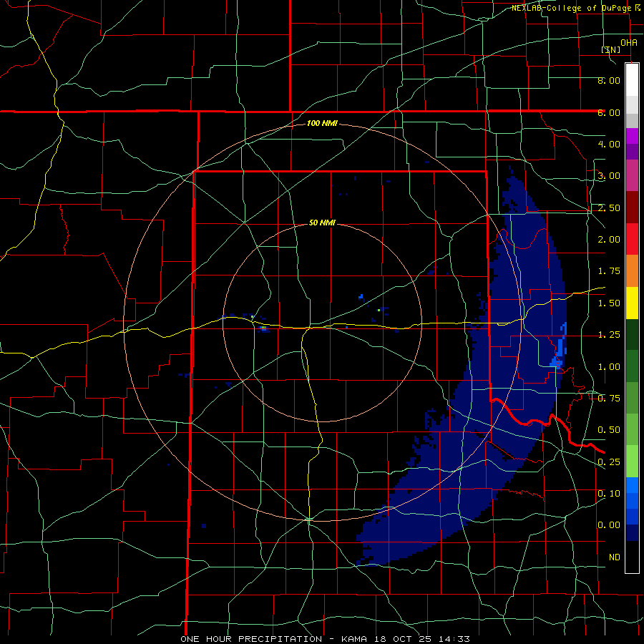The image size is (644, 644).
Task: Click the 2.50 legend value
Action: (609, 208)
